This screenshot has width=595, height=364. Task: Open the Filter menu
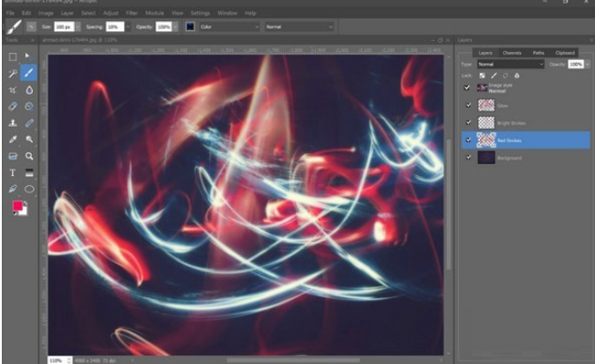point(131,13)
